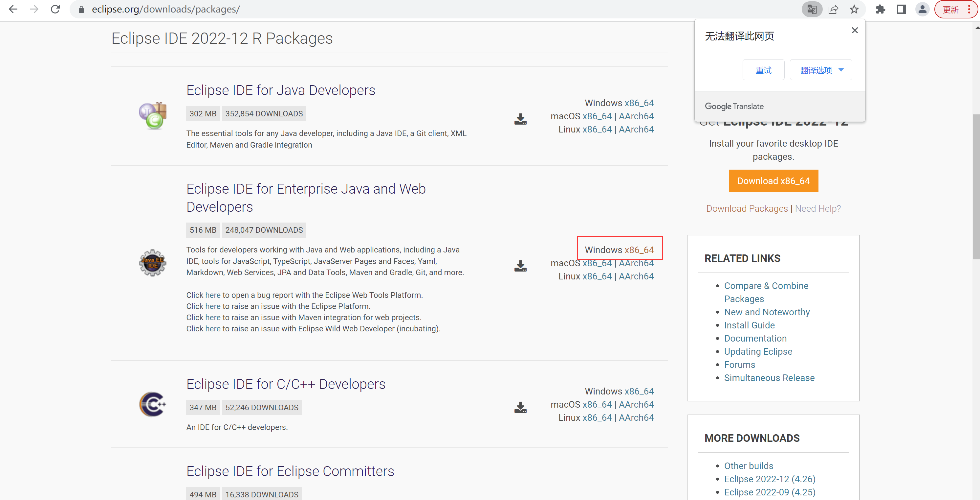Open the extensions puzzle icon

(880, 9)
